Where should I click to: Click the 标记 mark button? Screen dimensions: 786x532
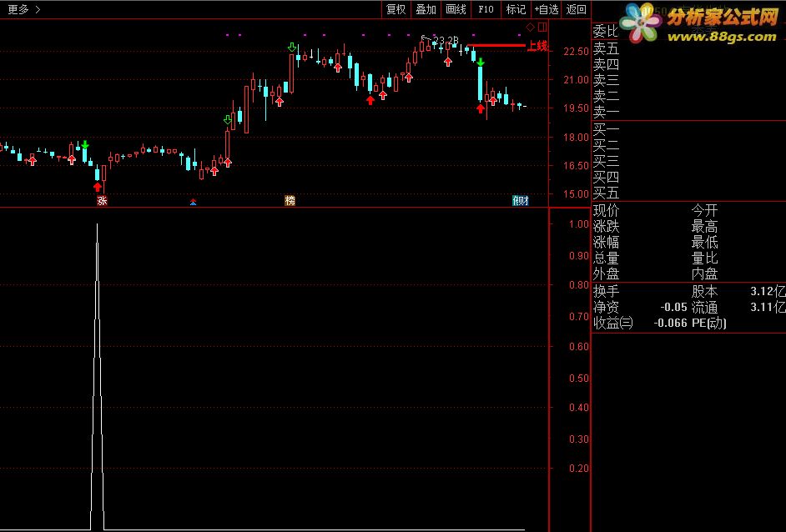[x=516, y=9]
